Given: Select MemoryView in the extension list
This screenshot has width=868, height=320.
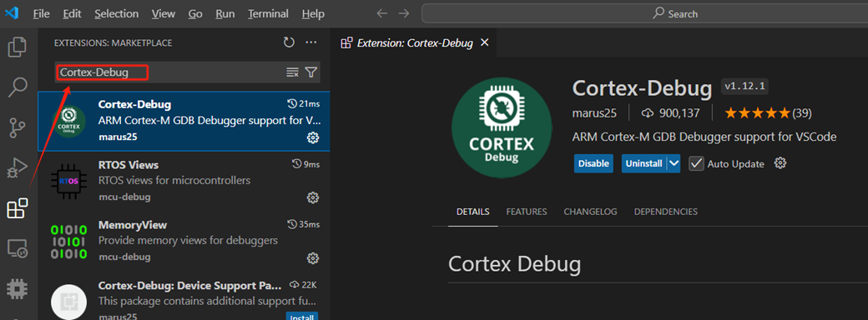Looking at the screenshot, I should coord(184,241).
